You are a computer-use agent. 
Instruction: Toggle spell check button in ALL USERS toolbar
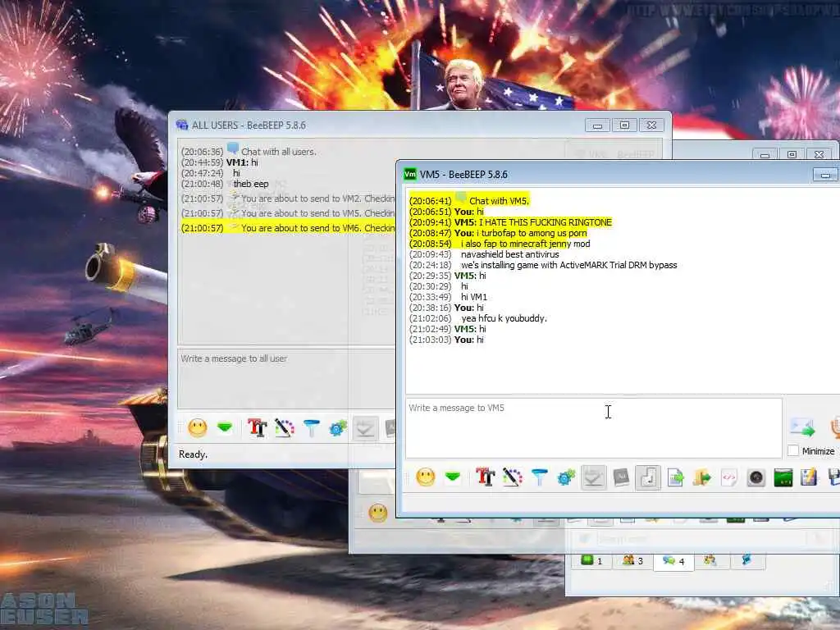click(365, 428)
